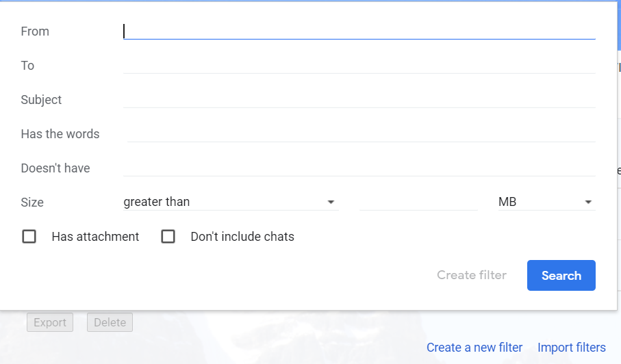
Task: Focus the To recipient field
Action: click(359, 65)
